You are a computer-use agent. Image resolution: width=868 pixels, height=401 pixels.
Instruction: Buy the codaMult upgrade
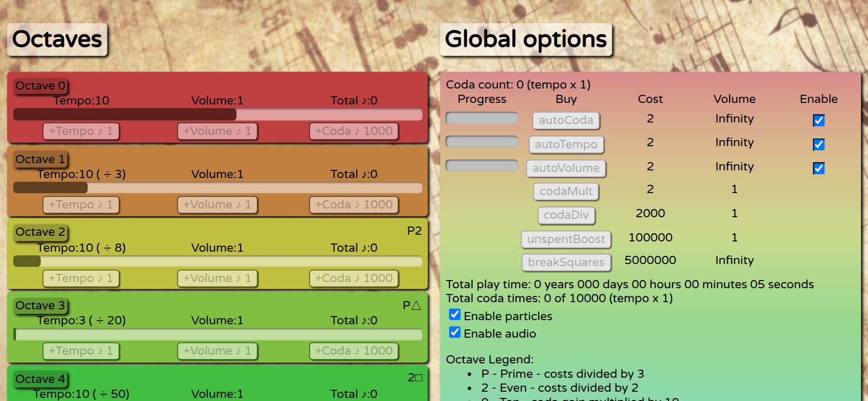[566, 191]
